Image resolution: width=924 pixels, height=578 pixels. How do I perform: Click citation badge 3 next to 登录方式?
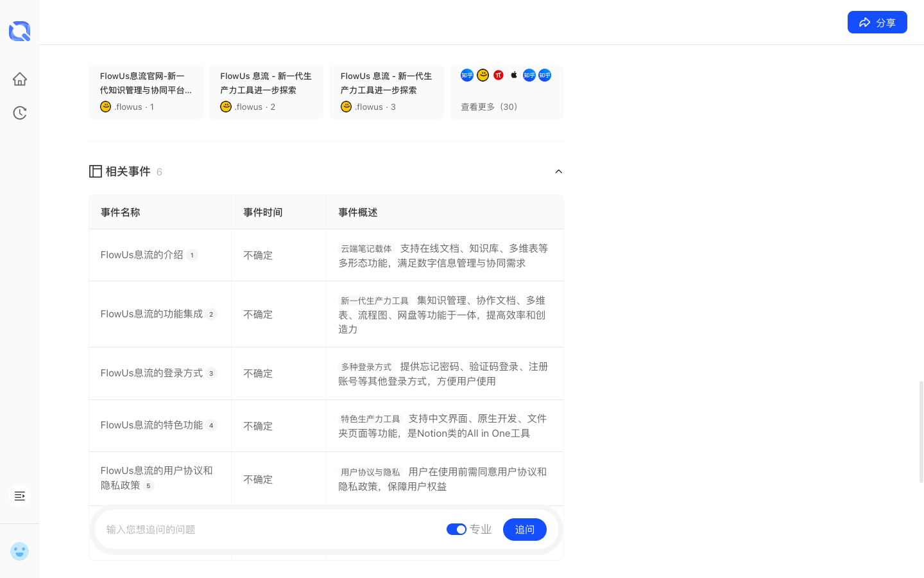pos(211,373)
